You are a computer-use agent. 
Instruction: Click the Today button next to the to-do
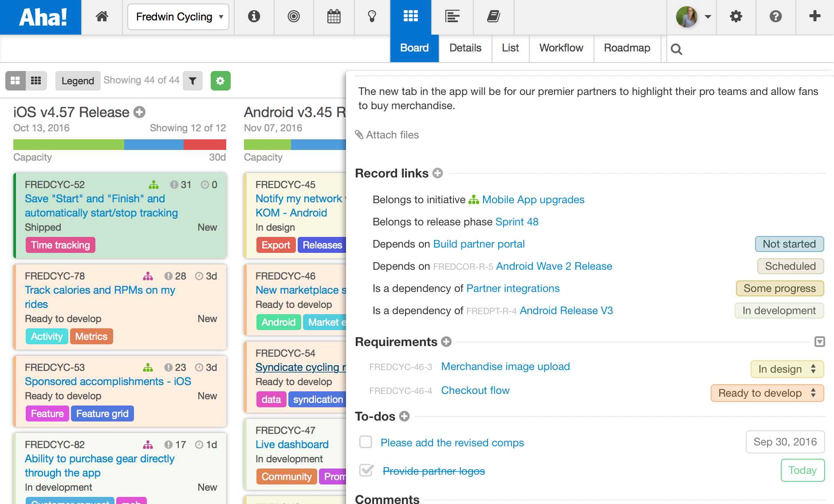point(802,470)
